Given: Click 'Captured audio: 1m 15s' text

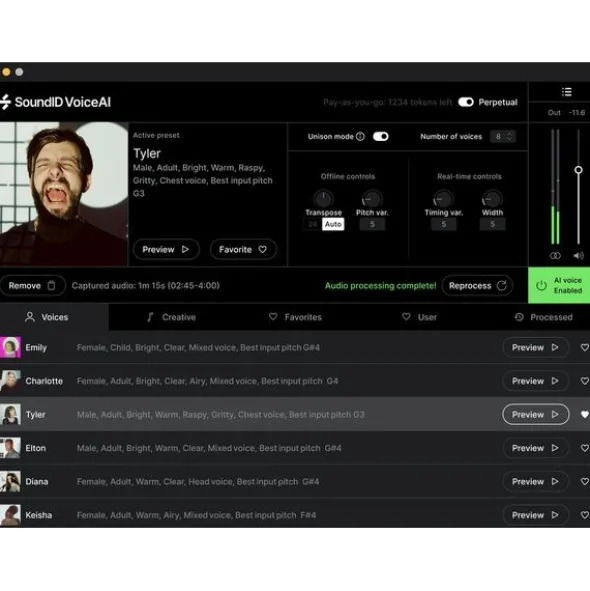Looking at the screenshot, I should [146, 286].
